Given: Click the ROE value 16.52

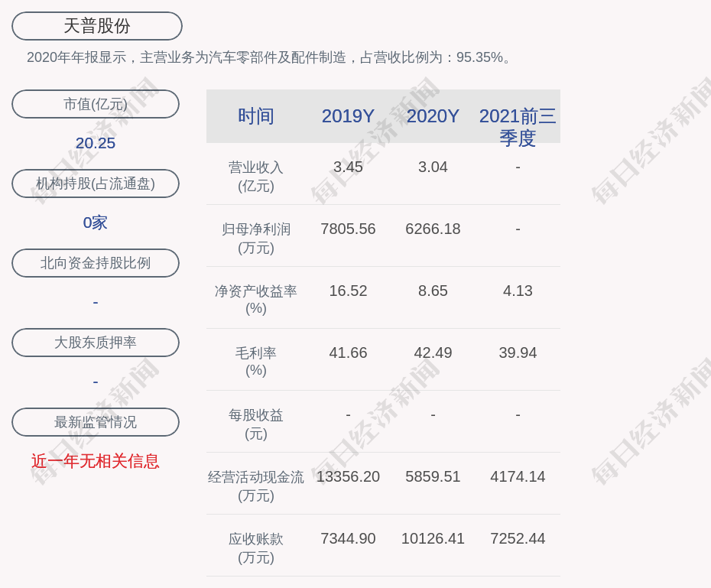Looking at the screenshot, I should click(x=349, y=291).
